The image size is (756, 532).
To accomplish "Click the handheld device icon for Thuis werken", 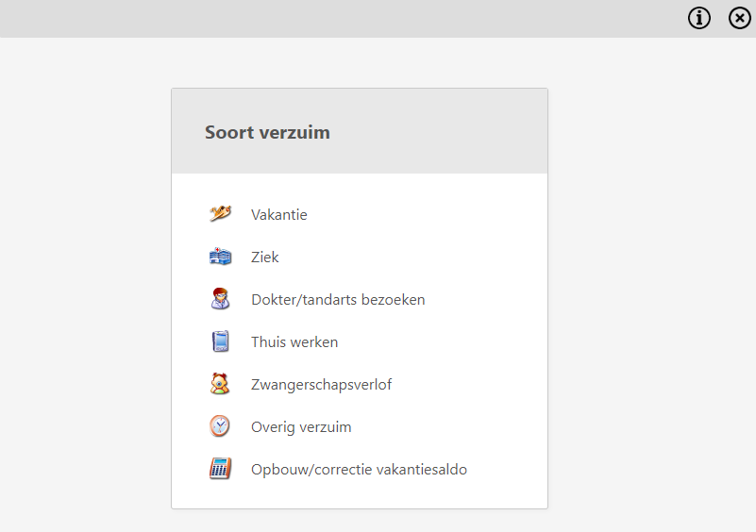I will [220, 341].
